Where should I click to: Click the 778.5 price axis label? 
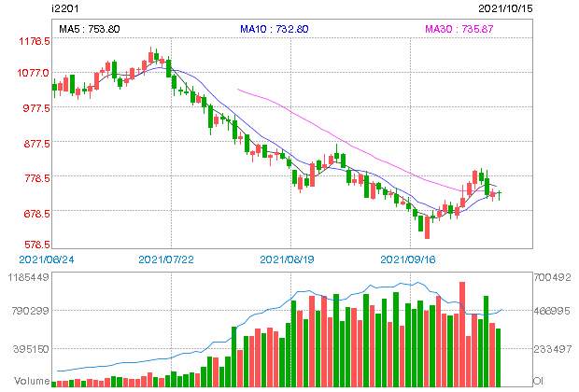[x=36, y=178]
